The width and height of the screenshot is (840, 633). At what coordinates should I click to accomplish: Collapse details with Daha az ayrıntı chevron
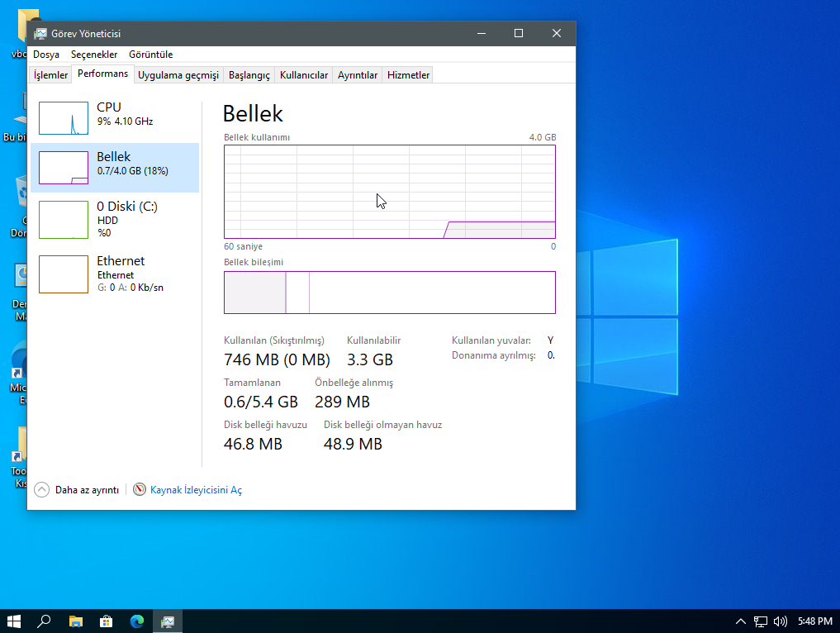point(42,490)
